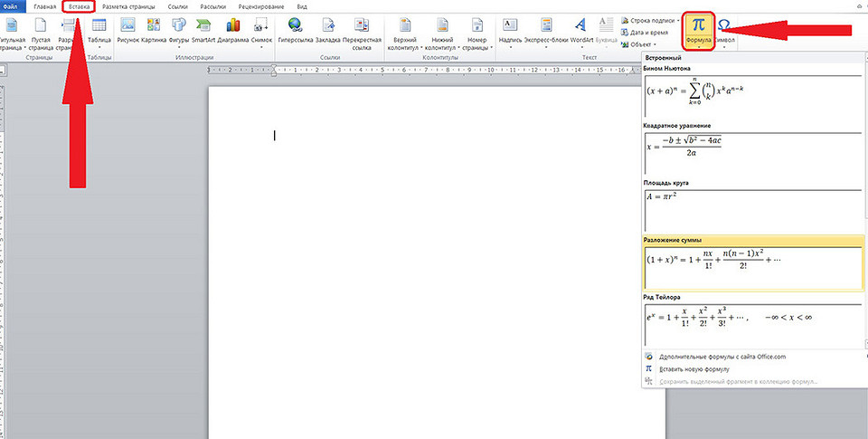Click the Рисунок picture icon
Screen dimensions: 868x439
pos(127,29)
